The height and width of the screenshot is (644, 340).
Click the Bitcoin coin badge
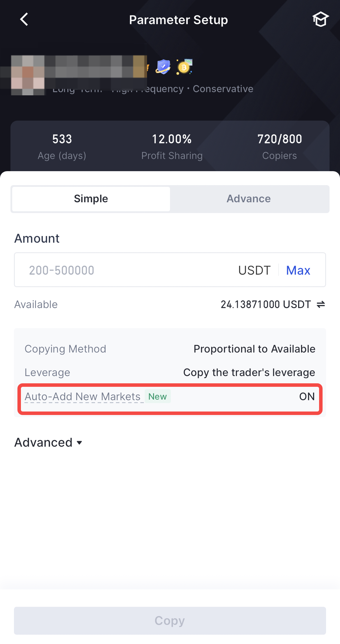[x=184, y=67]
